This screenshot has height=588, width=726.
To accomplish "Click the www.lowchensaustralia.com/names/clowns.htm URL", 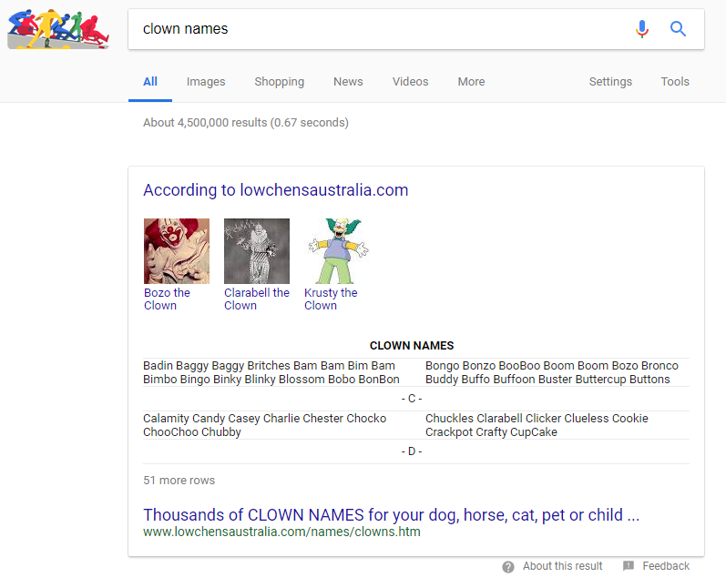I will (281, 532).
